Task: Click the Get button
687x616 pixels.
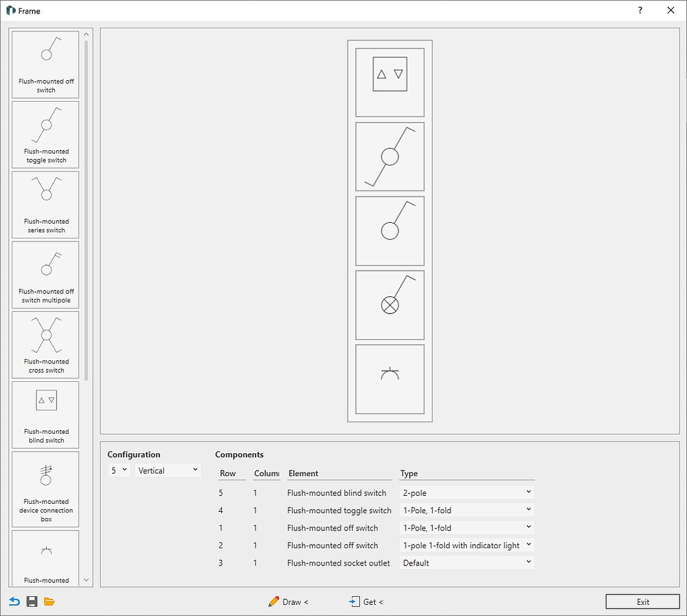Action: click(x=366, y=602)
